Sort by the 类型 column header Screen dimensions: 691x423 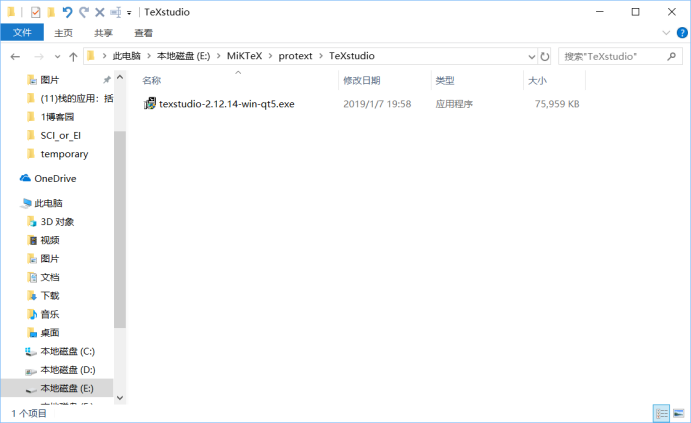point(445,81)
